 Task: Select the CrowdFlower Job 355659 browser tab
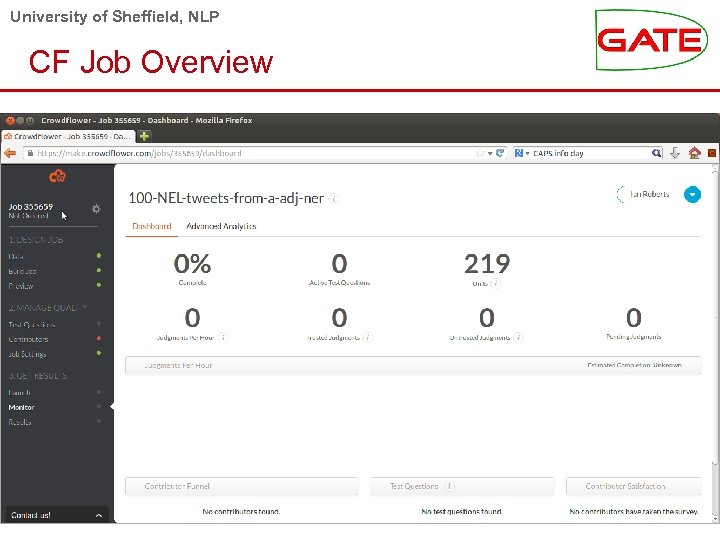click(x=68, y=136)
